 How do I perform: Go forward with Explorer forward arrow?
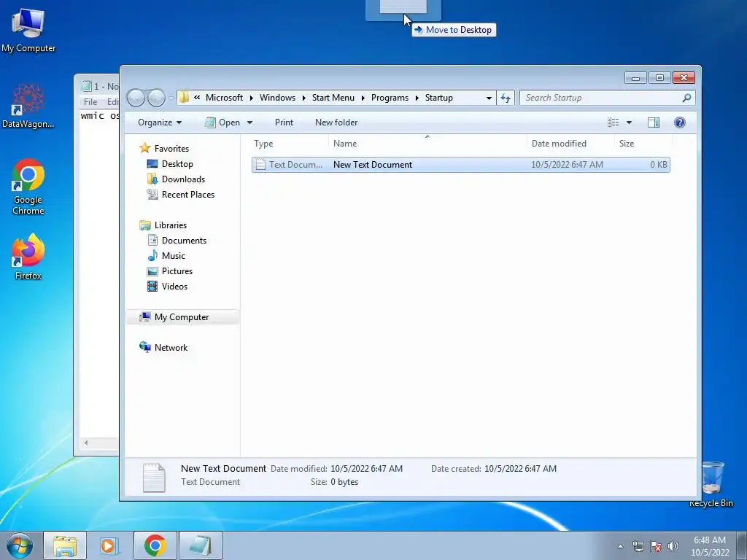coord(156,98)
